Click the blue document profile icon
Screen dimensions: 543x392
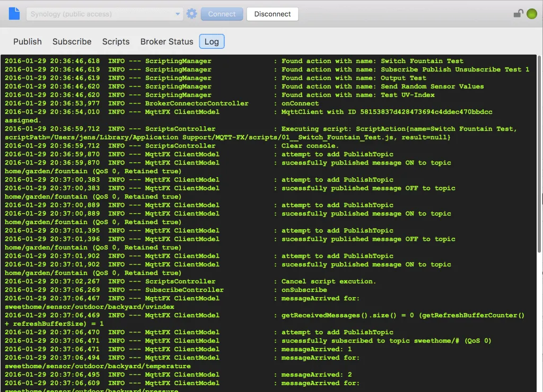tap(14, 13)
